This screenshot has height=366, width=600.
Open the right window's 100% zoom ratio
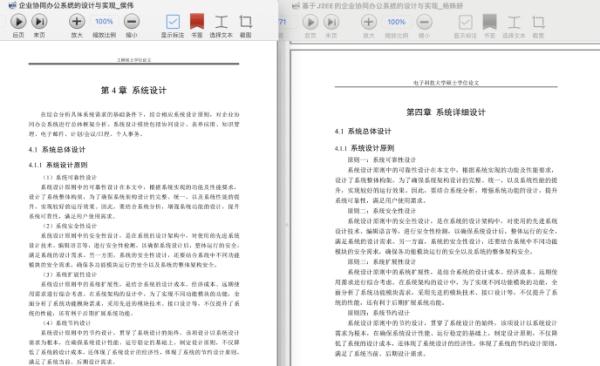[396, 22]
